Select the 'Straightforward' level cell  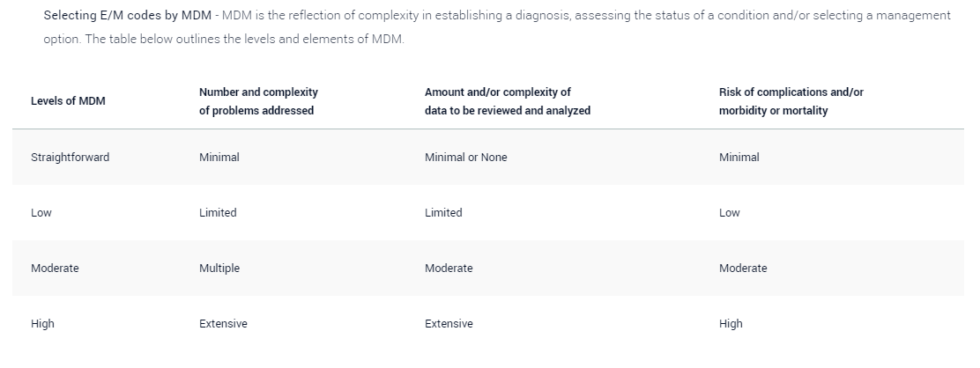[70, 158]
